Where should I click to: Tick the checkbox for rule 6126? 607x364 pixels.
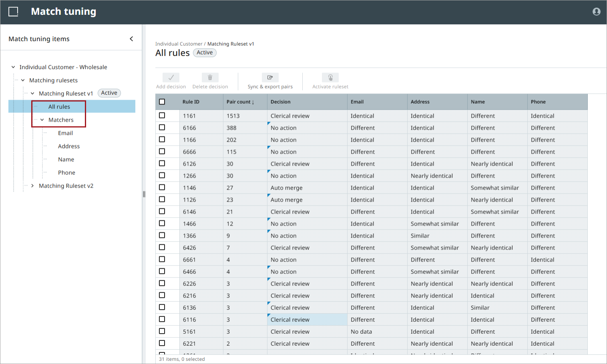(162, 163)
